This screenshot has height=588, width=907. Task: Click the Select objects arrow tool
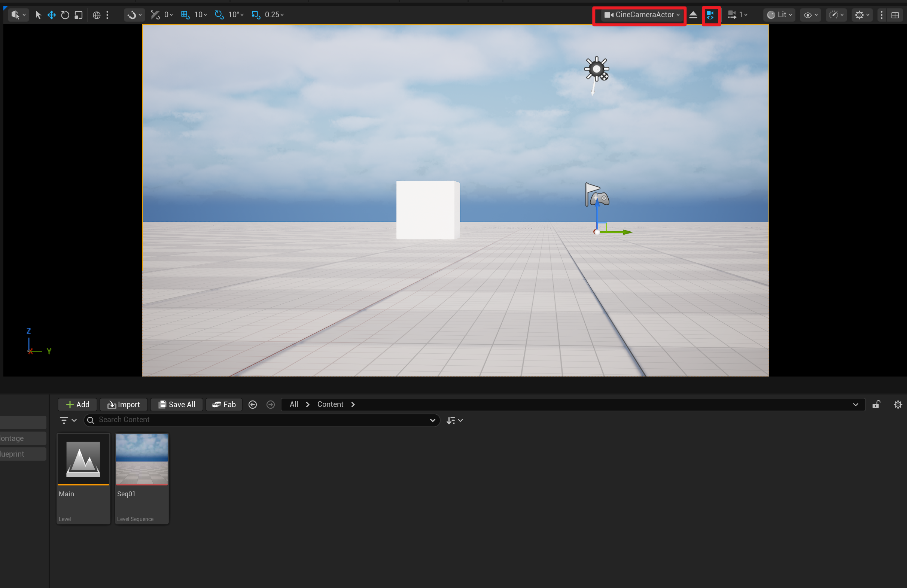38,15
